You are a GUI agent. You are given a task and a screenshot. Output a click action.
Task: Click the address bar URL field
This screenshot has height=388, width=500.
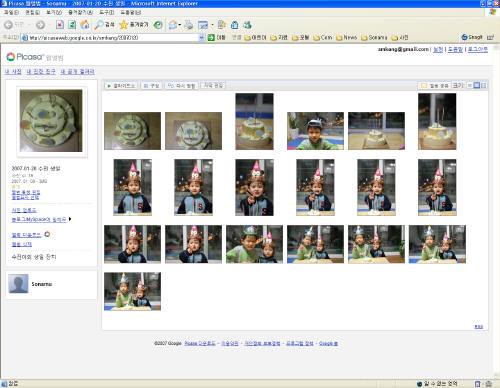click(113, 38)
